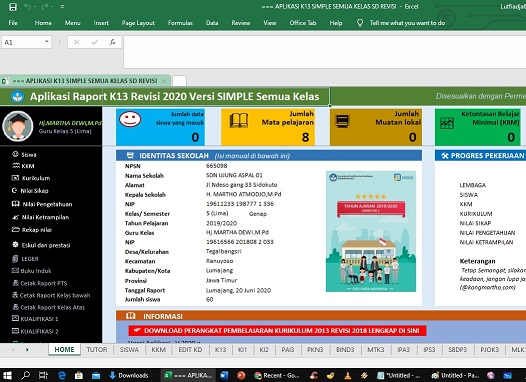Open the Insert ribbon tab
This screenshot has width=526, height=382.
point(101,23)
